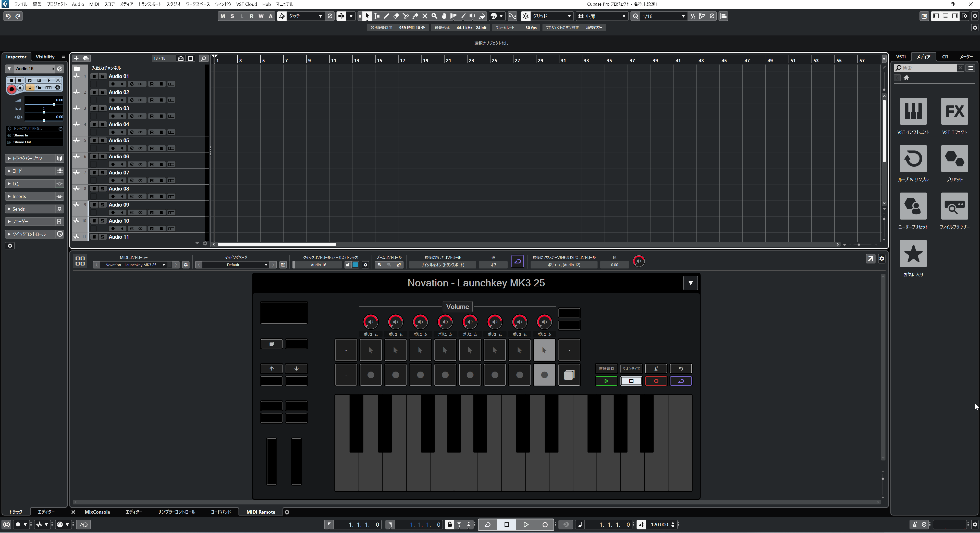Select the Glue tool

[415, 16]
